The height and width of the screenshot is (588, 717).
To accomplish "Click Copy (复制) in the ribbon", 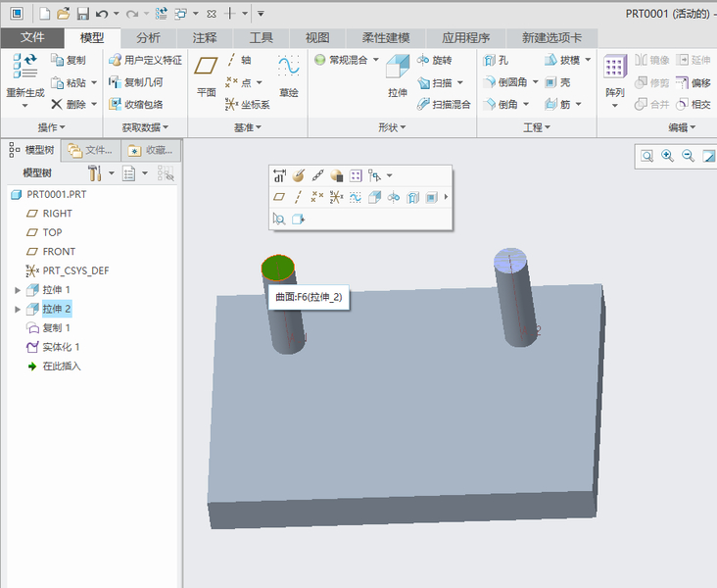I will click(69, 60).
